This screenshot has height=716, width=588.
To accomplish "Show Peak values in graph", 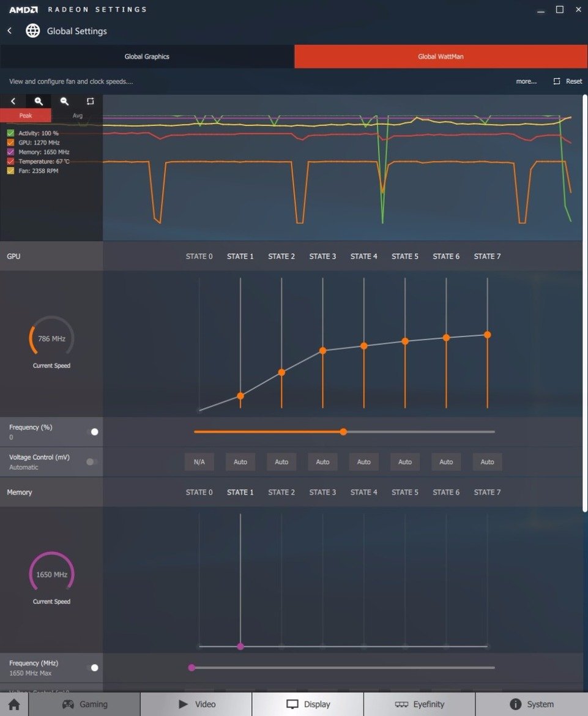I will (x=26, y=116).
